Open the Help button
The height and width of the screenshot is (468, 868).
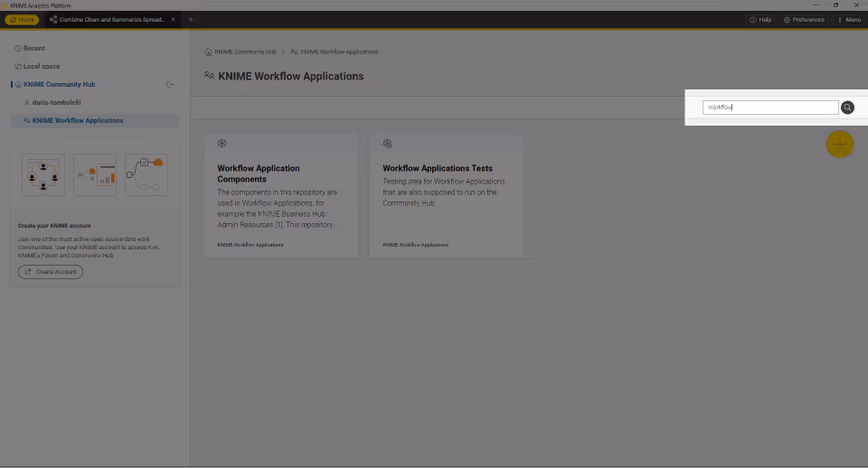[x=760, y=19]
